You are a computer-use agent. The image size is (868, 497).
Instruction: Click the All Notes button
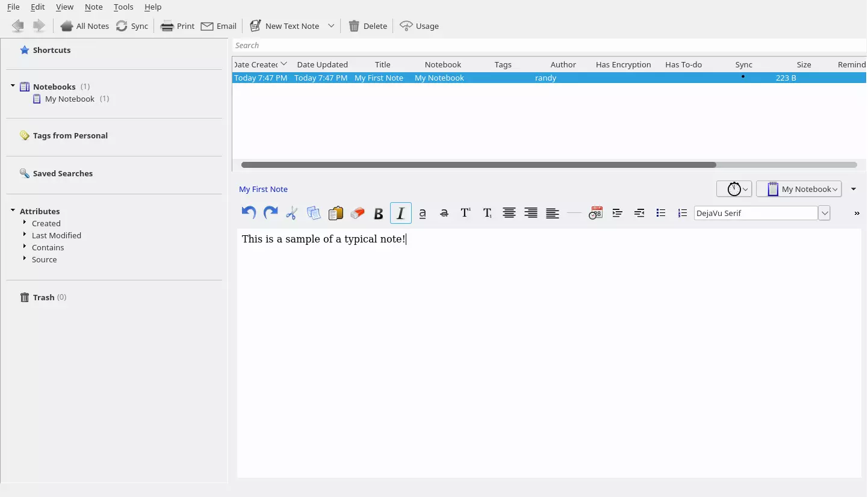coord(85,26)
